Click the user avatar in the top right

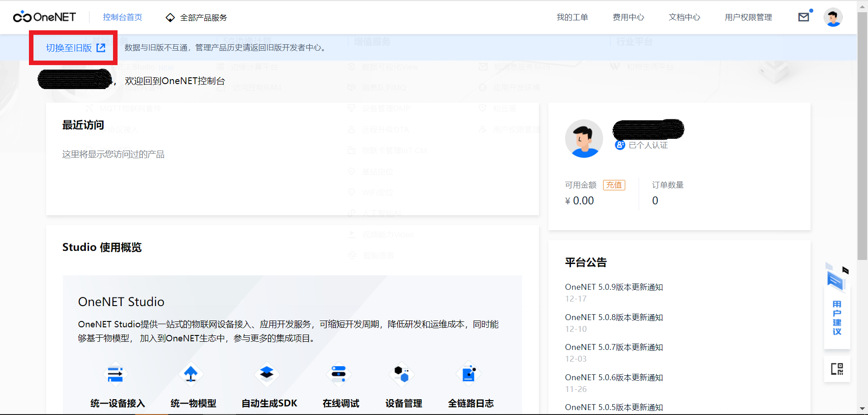click(x=833, y=17)
